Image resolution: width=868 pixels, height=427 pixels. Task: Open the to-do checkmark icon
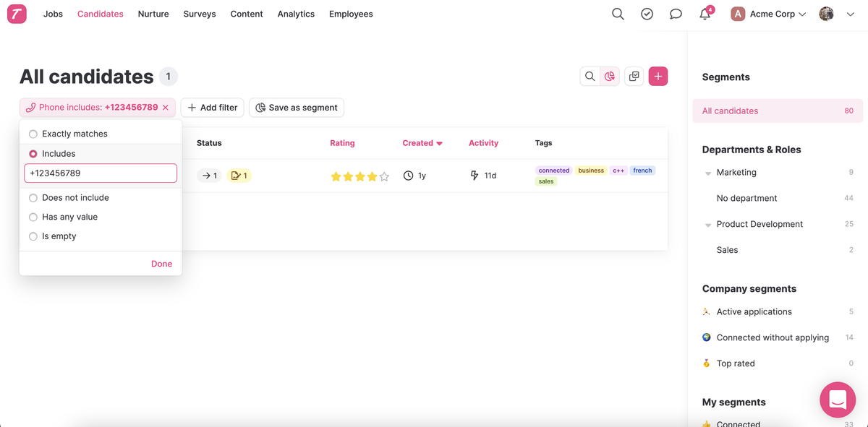(647, 14)
